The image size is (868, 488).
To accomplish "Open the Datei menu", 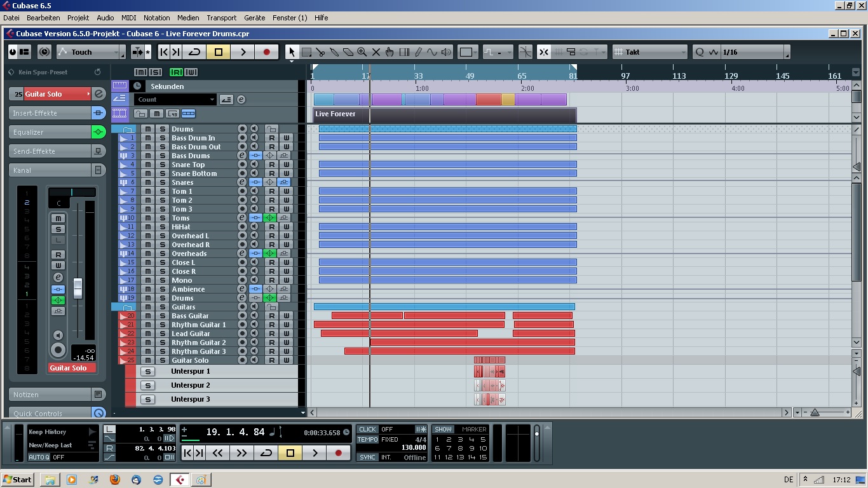I will (x=11, y=18).
